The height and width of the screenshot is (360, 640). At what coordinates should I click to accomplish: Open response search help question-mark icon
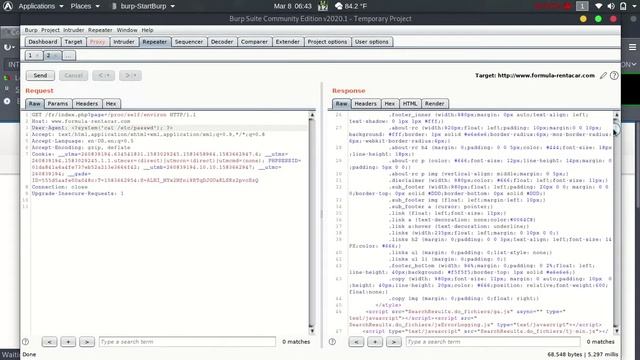(332, 342)
